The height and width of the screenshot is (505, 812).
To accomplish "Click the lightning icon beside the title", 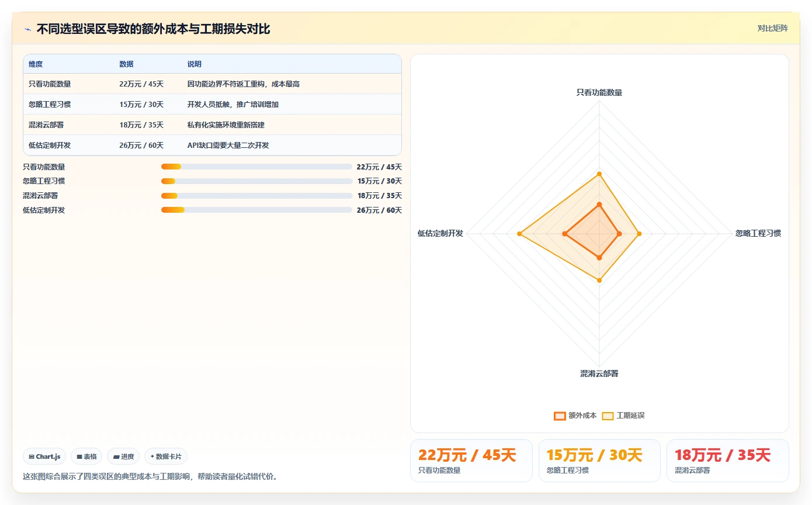I will [28, 29].
